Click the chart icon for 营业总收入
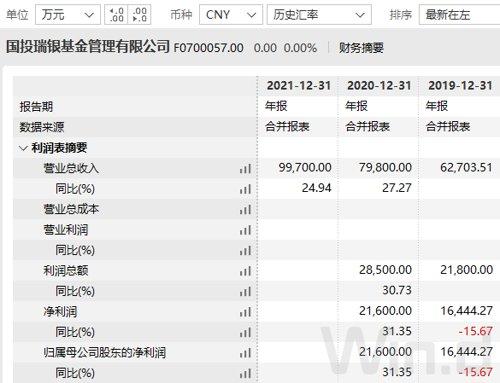This screenshot has width=500, height=383. [x=245, y=169]
